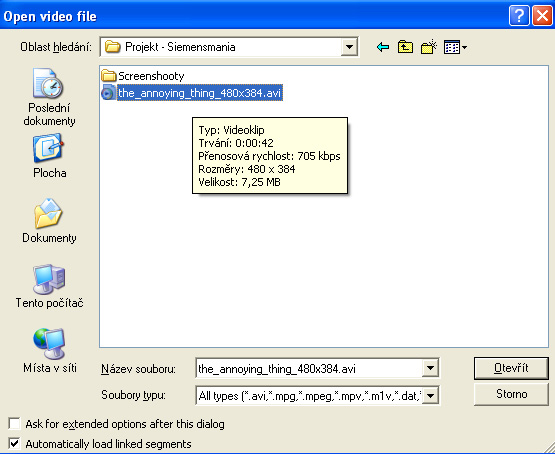Create a new folder
Image resolution: width=555 pixels, height=454 pixels.
(x=429, y=47)
